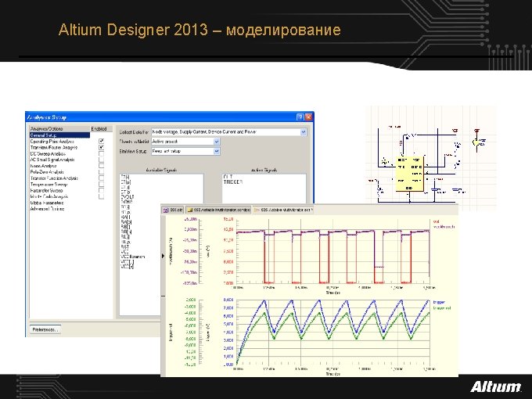Enable AC Small Signal Analysis checkbox
The image size is (532, 399).
tap(101, 160)
